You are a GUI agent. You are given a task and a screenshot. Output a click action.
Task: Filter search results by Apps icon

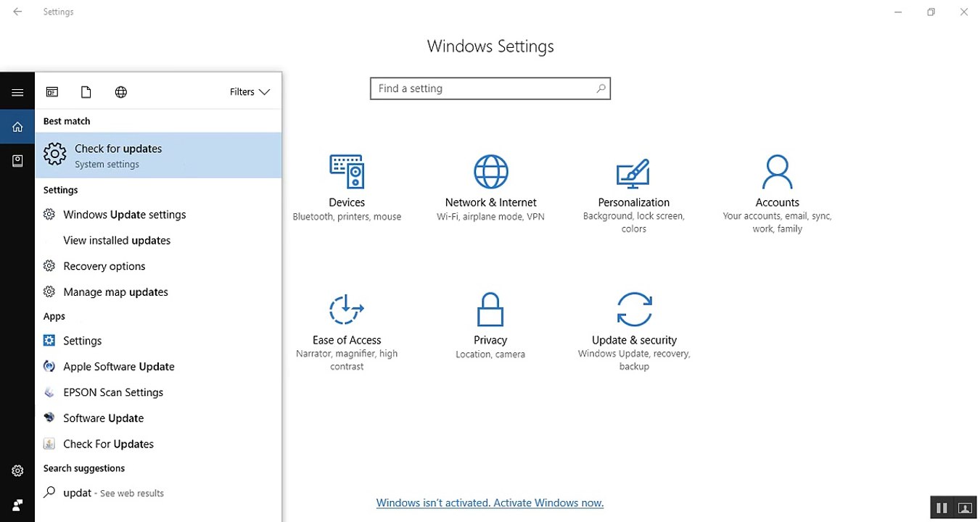[52, 92]
